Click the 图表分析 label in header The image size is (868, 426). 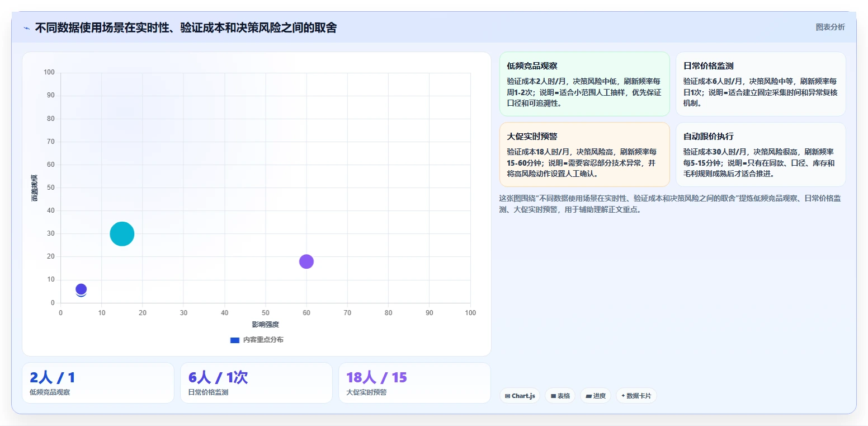(x=831, y=27)
